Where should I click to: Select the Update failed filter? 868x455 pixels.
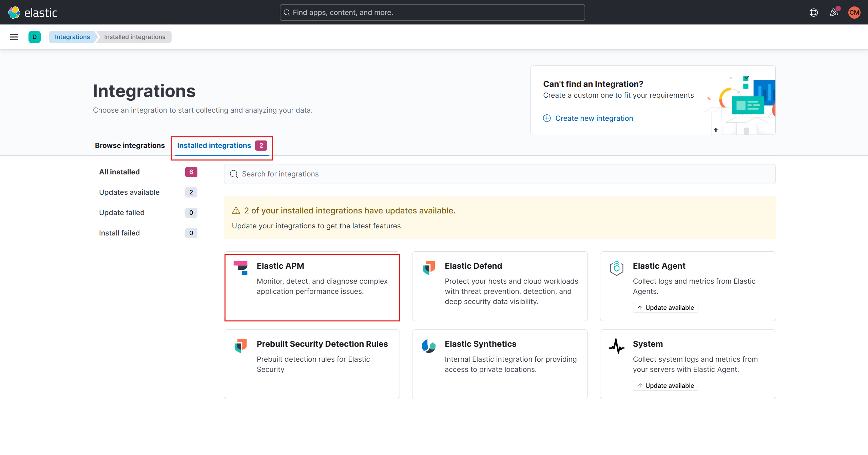tap(122, 212)
